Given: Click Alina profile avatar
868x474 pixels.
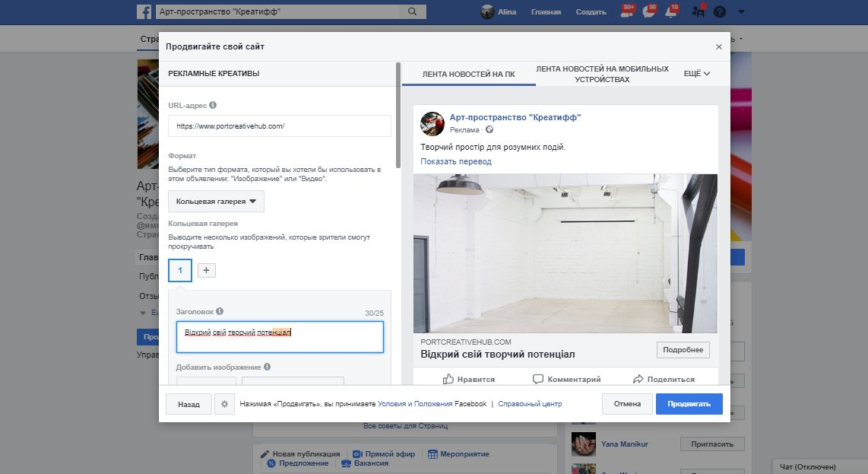Looking at the screenshot, I should click(487, 11).
